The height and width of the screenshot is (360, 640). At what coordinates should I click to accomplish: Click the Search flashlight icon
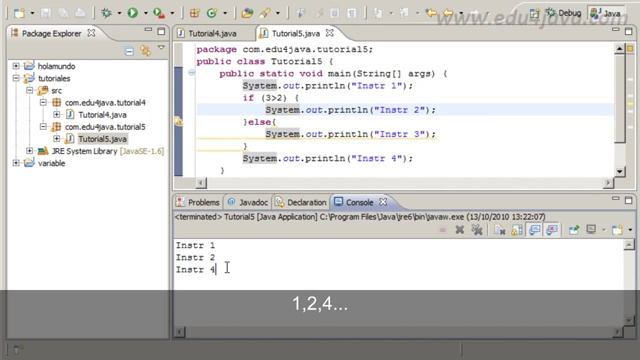(x=264, y=13)
